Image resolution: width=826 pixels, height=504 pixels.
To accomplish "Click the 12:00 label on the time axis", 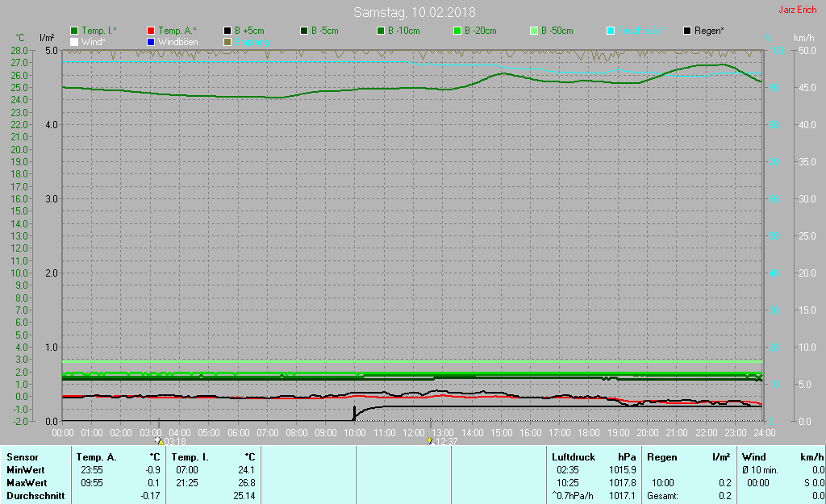I will (x=414, y=433).
